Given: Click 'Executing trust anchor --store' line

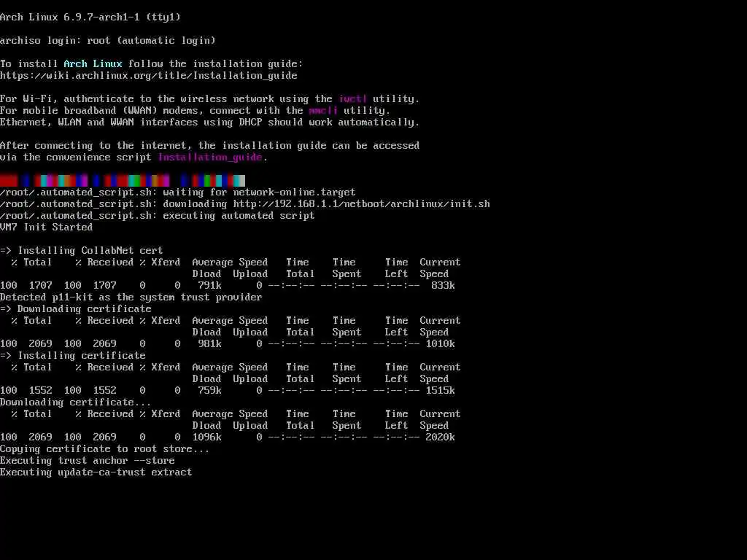Looking at the screenshot, I should pos(88,461).
